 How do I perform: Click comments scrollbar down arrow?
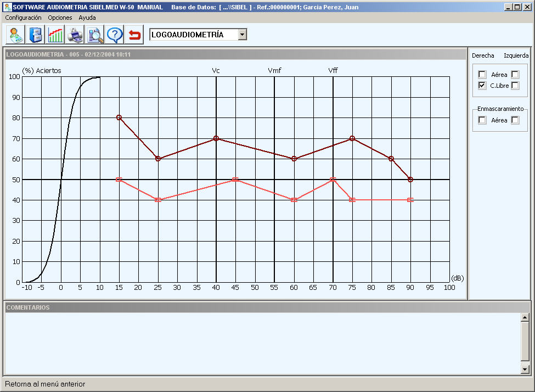pyautogui.click(x=525, y=369)
